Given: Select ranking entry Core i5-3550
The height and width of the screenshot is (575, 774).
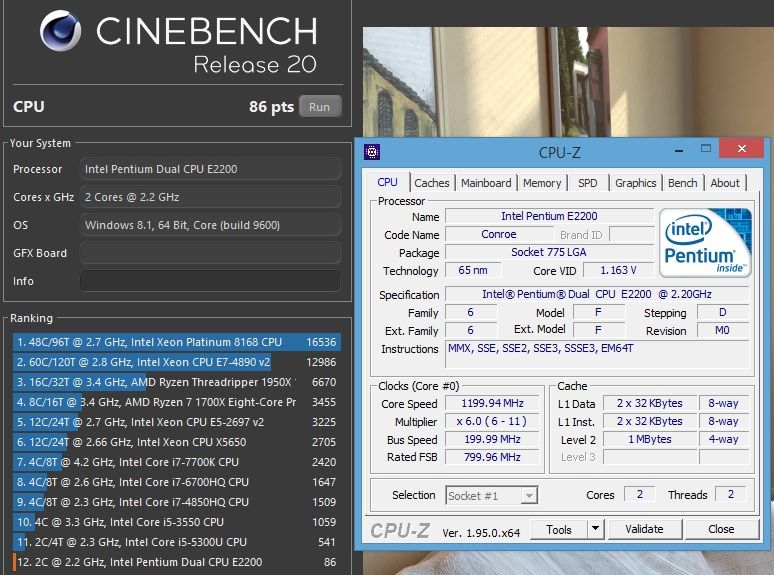Looking at the screenshot, I should point(177,522).
